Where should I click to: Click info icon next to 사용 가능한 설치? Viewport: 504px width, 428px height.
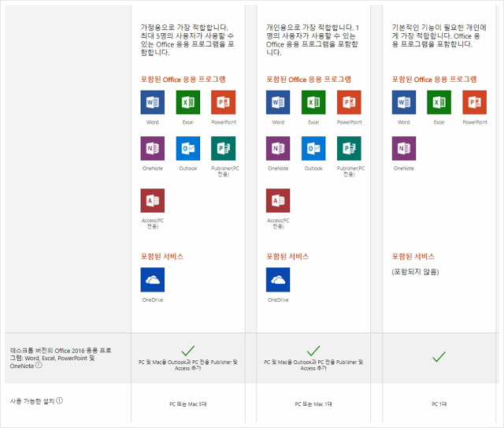(60, 400)
